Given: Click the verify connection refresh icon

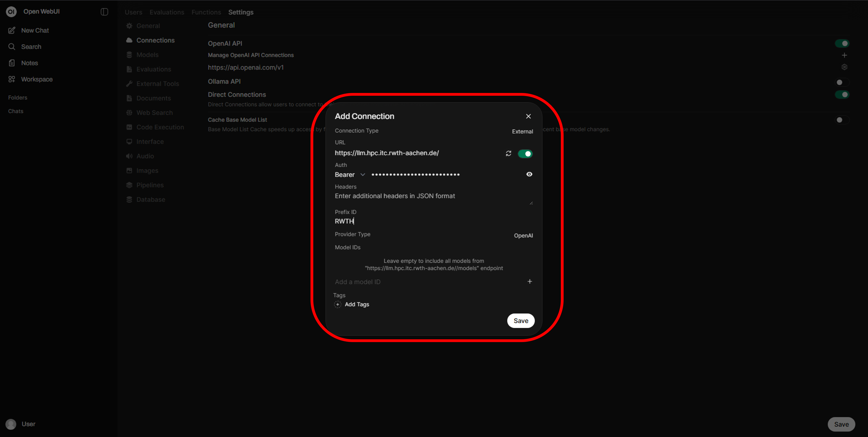Looking at the screenshot, I should (x=508, y=154).
